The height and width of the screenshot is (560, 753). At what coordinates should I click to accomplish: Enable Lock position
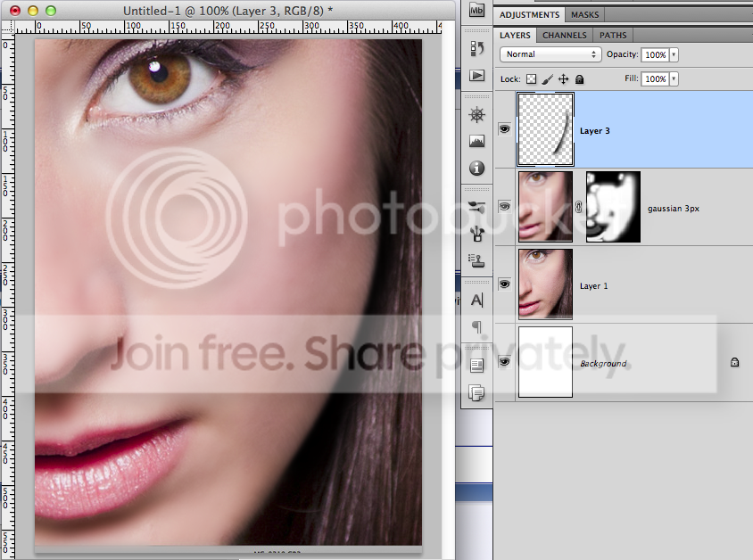point(564,78)
